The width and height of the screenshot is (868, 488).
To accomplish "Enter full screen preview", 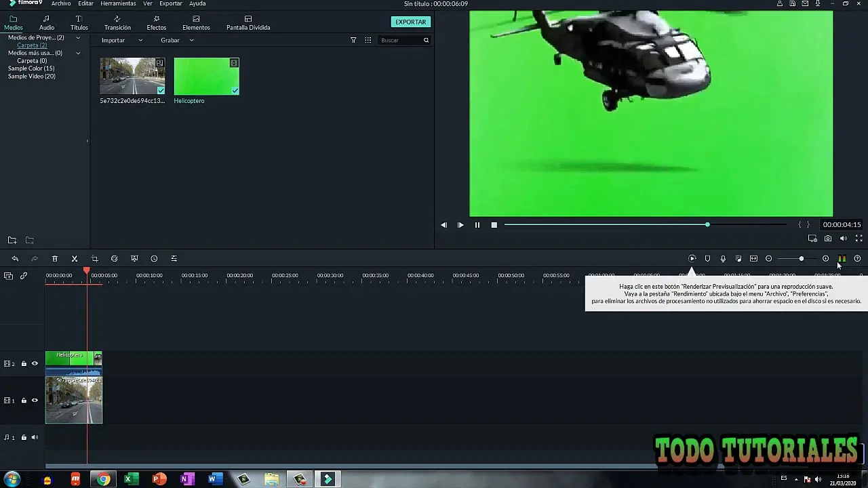I will pos(859,239).
